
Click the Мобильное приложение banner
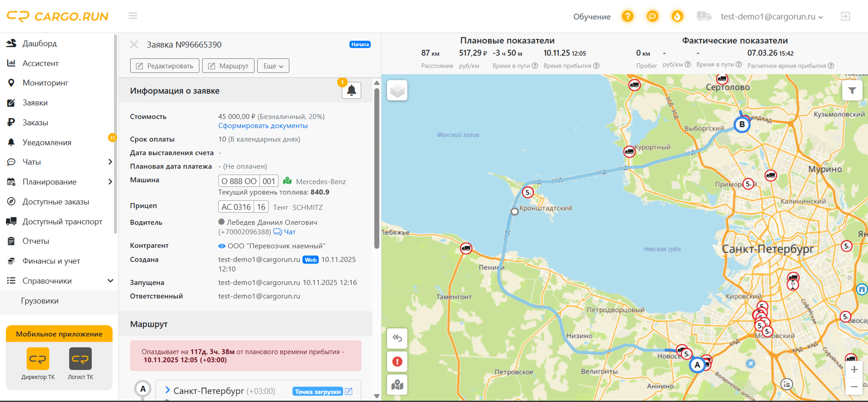[x=59, y=334]
